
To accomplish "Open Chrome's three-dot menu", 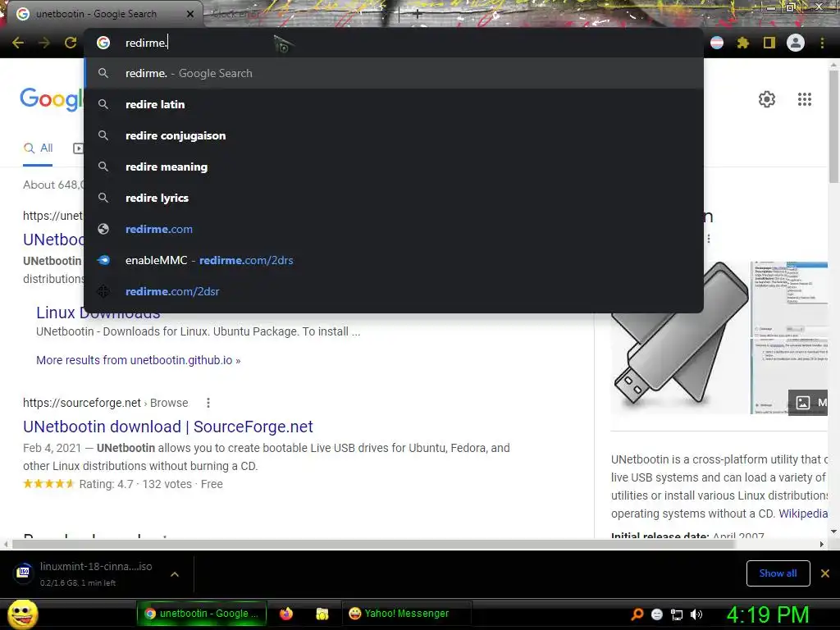I will coord(822,43).
